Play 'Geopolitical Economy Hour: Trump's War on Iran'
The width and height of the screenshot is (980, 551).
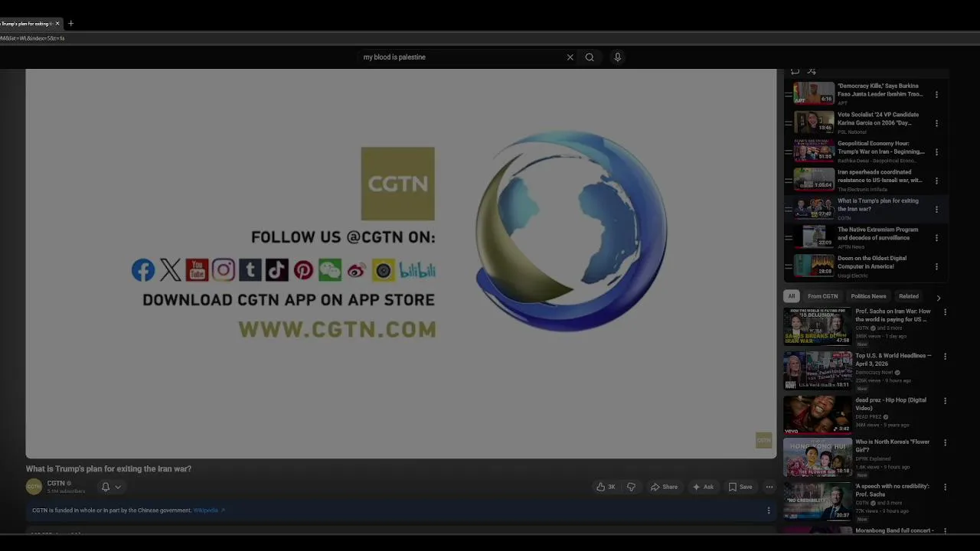point(881,148)
